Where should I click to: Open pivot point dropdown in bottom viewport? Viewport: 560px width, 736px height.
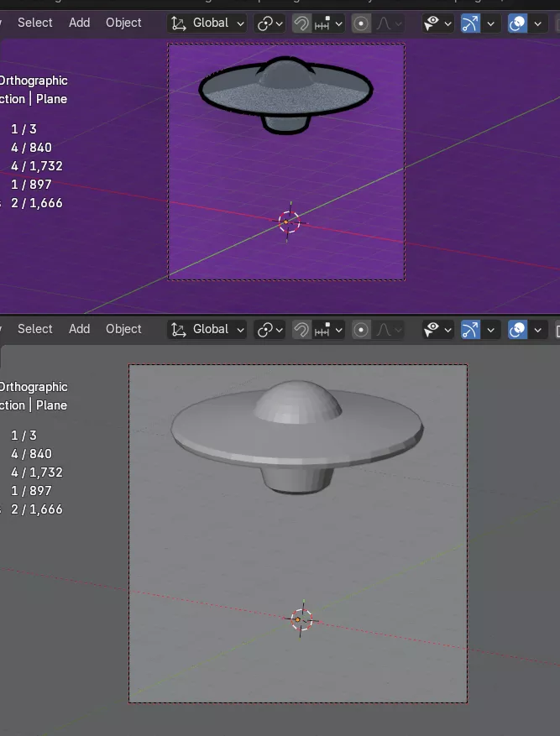tap(270, 330)
